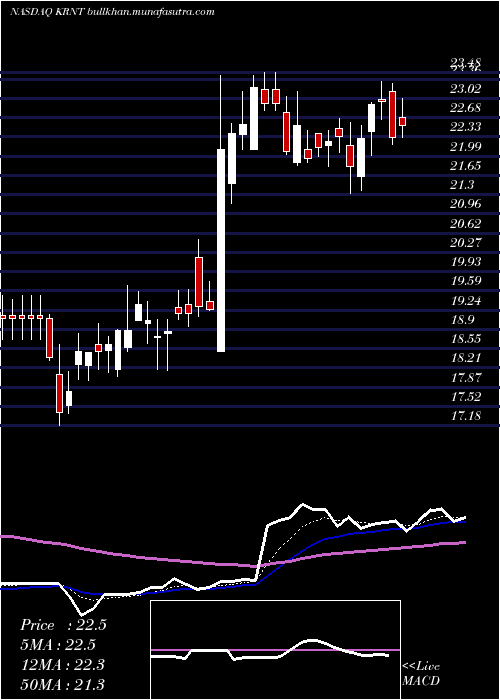Click the 20.27 price axis label
The height and width of the screenshot is (700, 500).
pos(466,242)
